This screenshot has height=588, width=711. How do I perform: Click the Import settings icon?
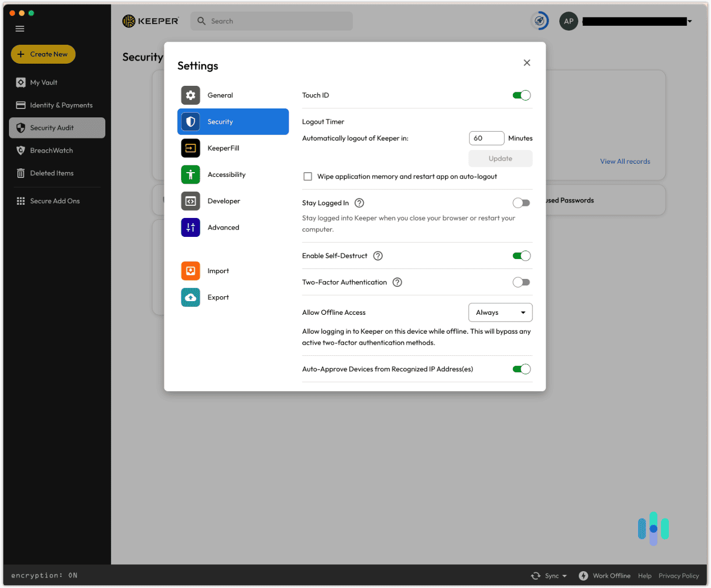click(x=190, y=271)
